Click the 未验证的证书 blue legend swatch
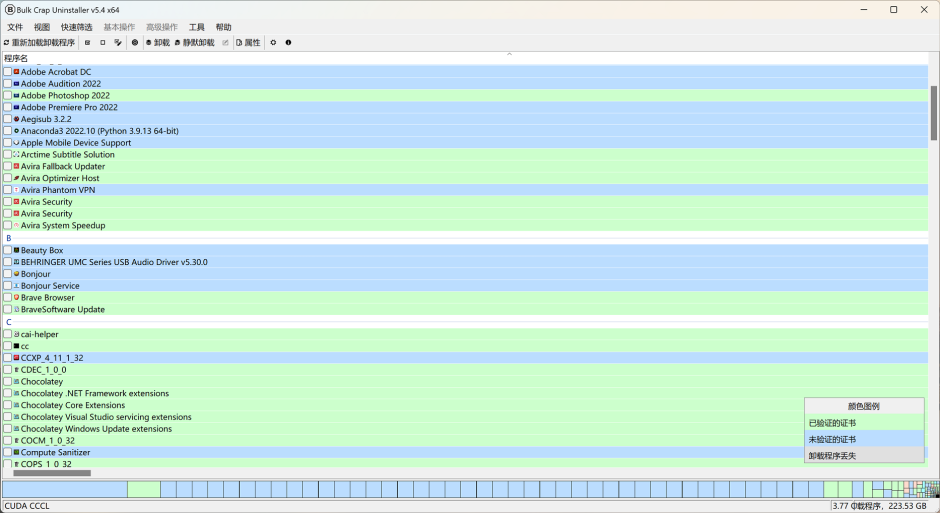This screenshot has width=940, height=513. pyautogui.click(x=864, y=439)
